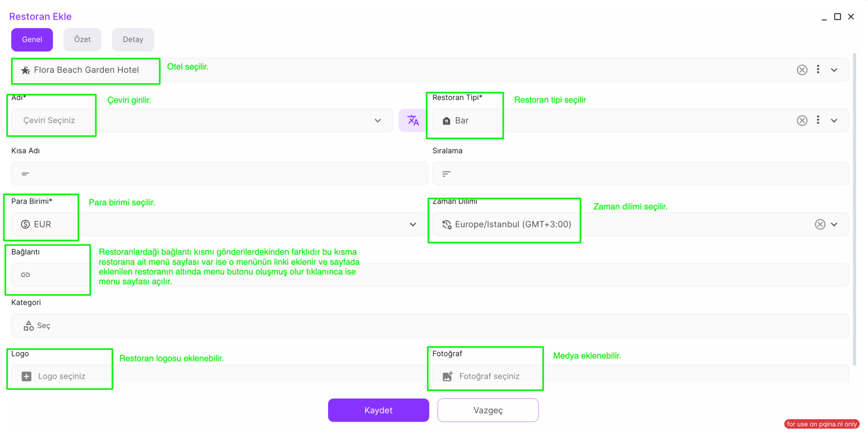Clear the selected Flora Beach Garden Hotel
Screen dimensions: 868x434
[x=802, y=70]
